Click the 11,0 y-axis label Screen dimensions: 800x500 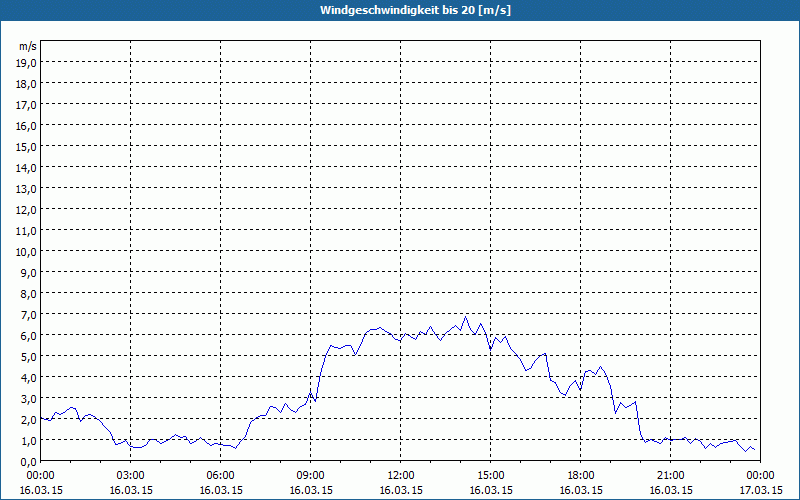[x=26, y=231]
